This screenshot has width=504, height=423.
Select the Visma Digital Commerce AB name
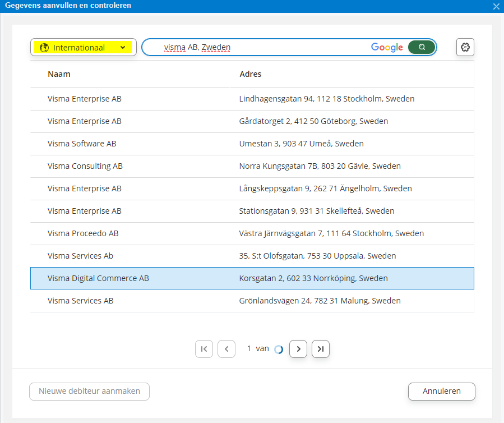point(98,278)
